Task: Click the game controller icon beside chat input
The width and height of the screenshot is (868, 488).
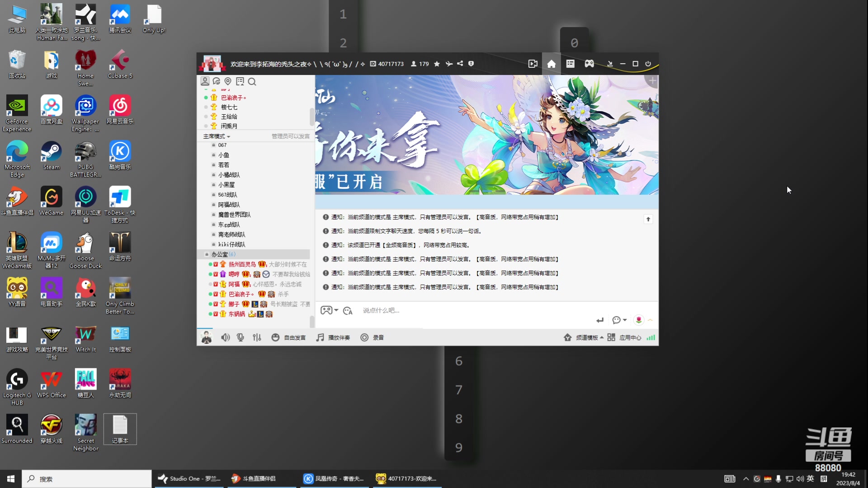Action: point(326,310)
